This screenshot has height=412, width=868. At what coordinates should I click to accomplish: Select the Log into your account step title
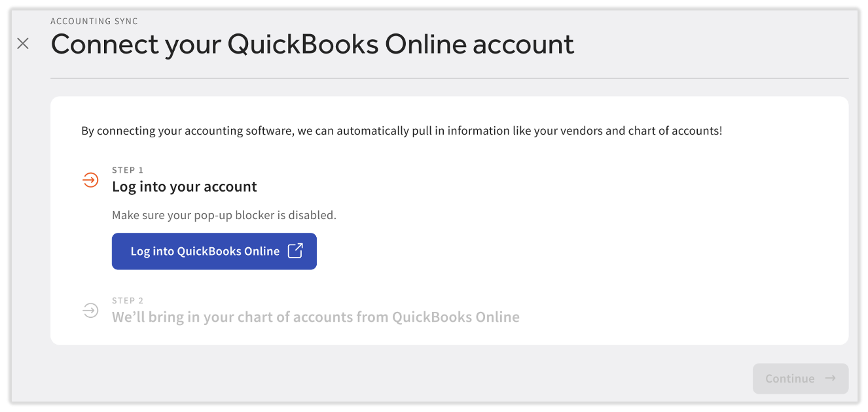coord(184,187)
